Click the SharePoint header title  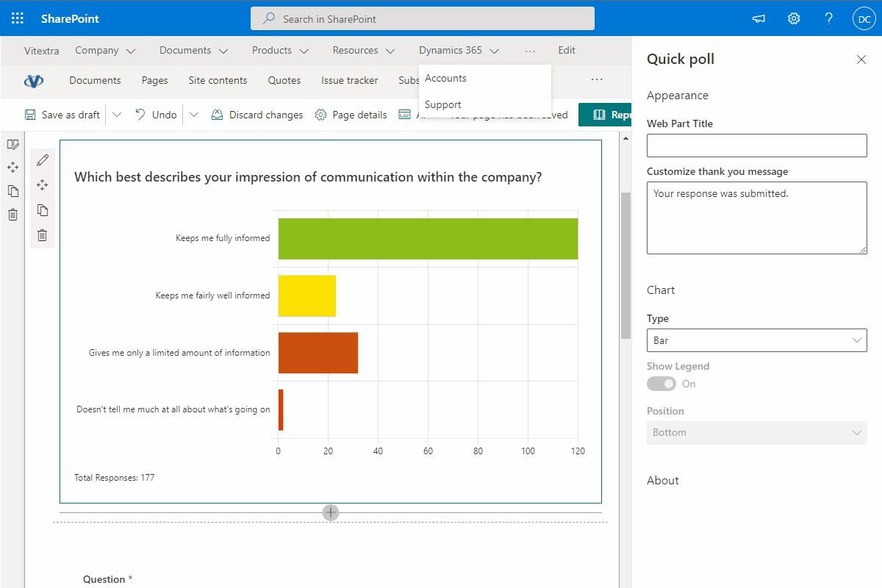70,18
